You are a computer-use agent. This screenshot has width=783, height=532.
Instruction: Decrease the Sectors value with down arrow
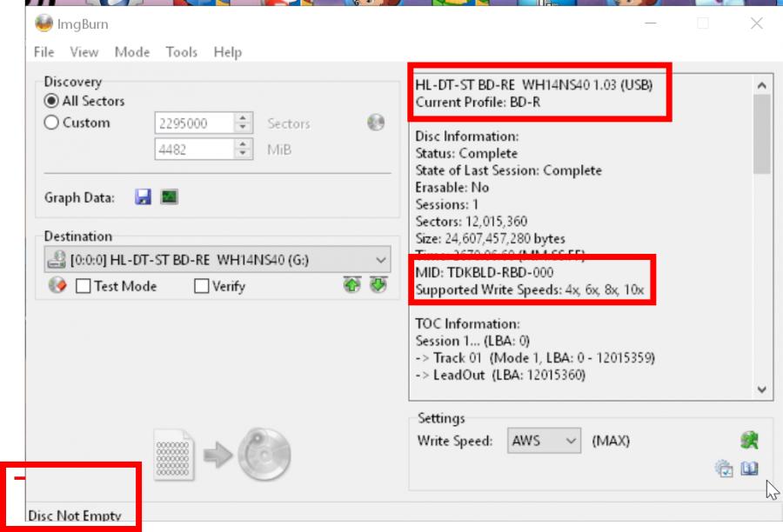click(243, 129)
